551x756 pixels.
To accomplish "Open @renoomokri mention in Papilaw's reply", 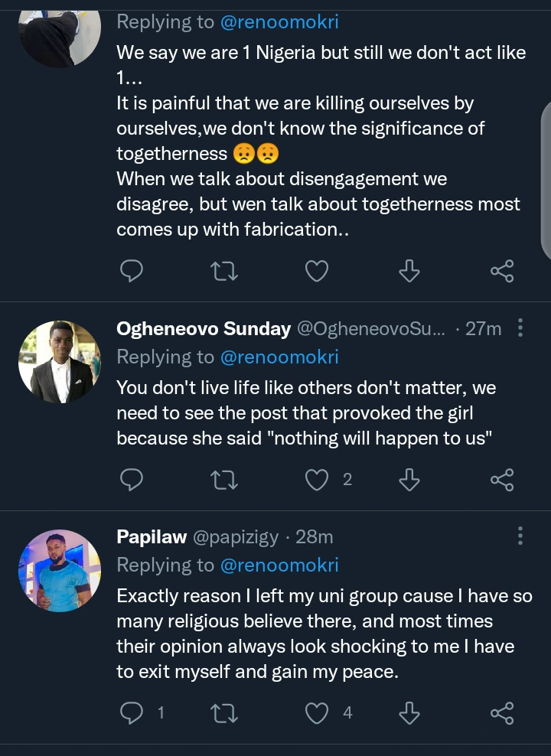I will (279, 565).
